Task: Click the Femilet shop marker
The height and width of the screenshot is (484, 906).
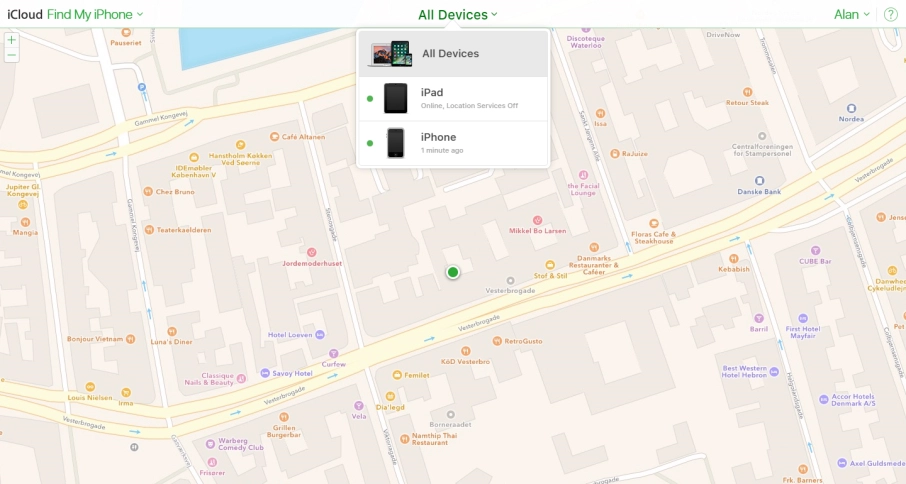Action: coord(397,375)
